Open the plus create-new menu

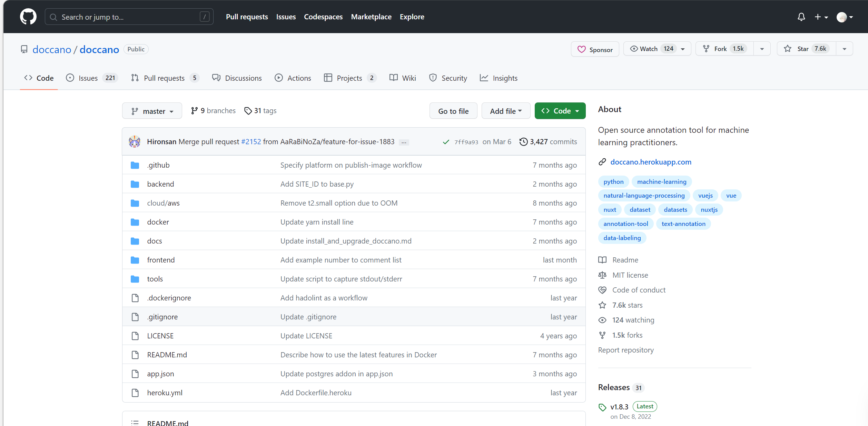coord(821,17)
